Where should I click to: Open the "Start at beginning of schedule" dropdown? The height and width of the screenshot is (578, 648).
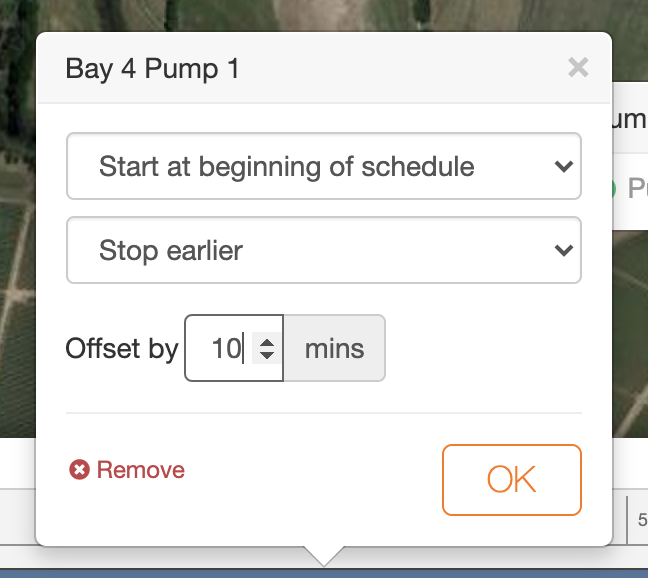pyautogui.click(x=323, y=167)
